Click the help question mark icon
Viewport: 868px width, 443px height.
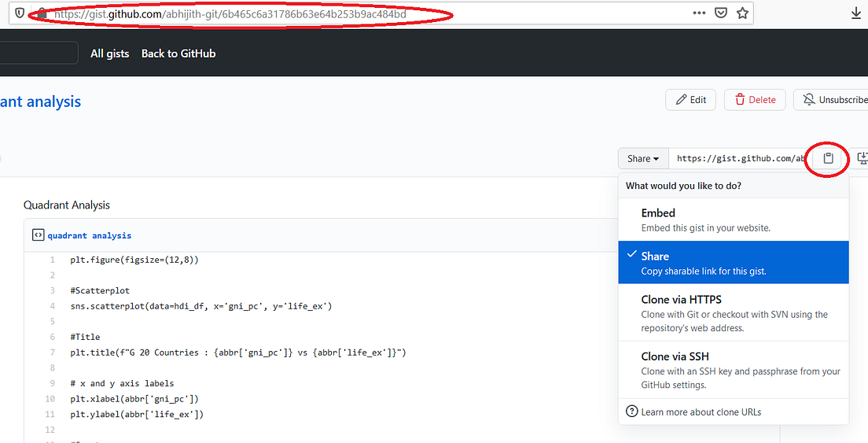(631, 412)
